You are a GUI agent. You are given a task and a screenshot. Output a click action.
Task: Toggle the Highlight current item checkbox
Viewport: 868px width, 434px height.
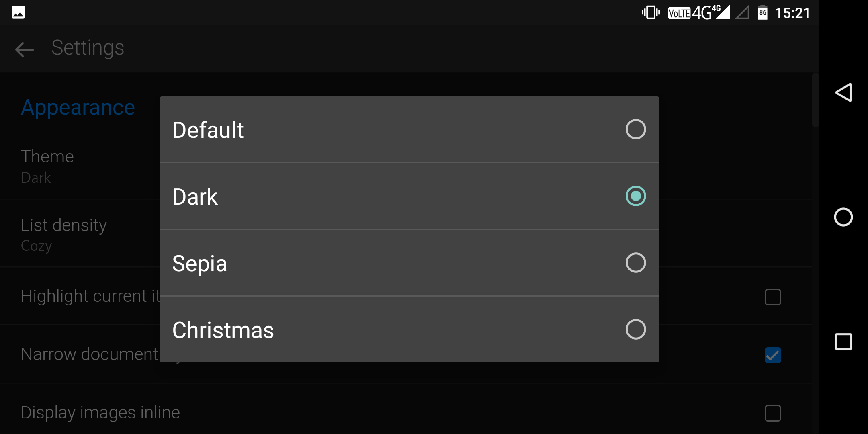[x=772, y=297]
